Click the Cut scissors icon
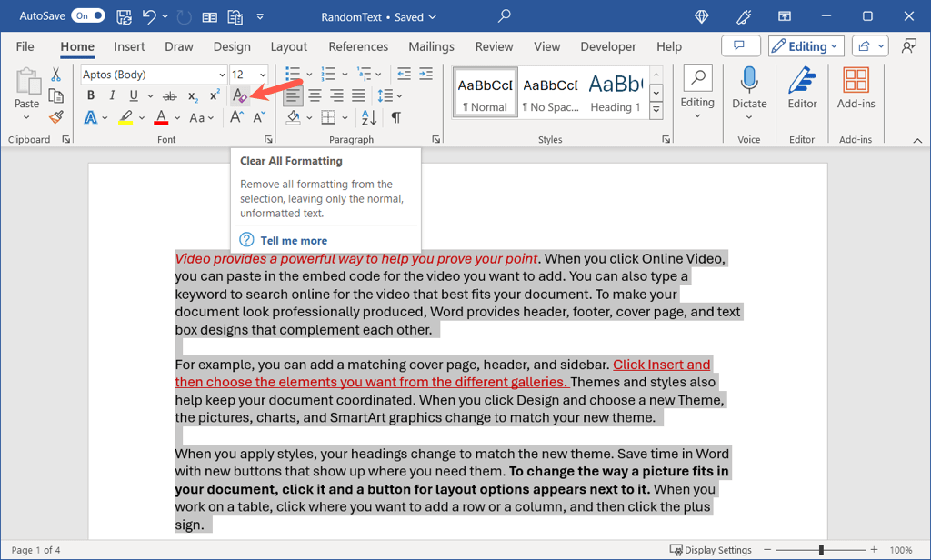This screenshot has width=931, height=560. [56, 75]
